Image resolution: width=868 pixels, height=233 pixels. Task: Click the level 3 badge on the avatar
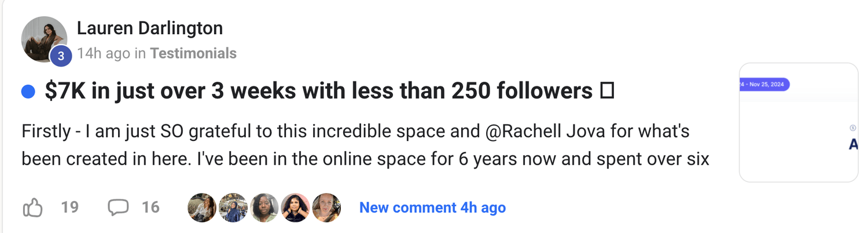(x=61, y=56)
